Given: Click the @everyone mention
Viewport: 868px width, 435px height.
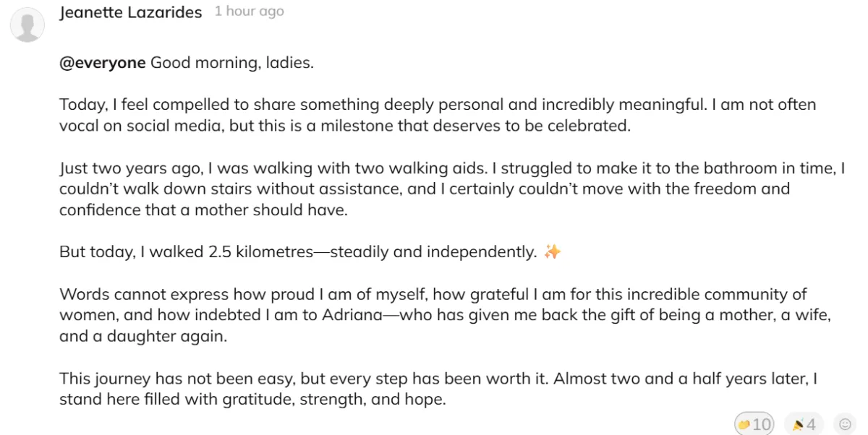Looking at the screenshot, I should (103, 63).
